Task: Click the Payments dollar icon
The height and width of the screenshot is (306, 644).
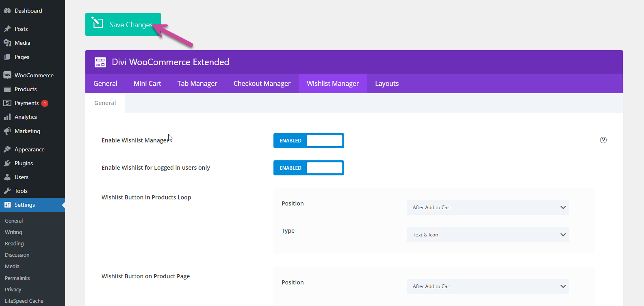Action: point(7,103)
